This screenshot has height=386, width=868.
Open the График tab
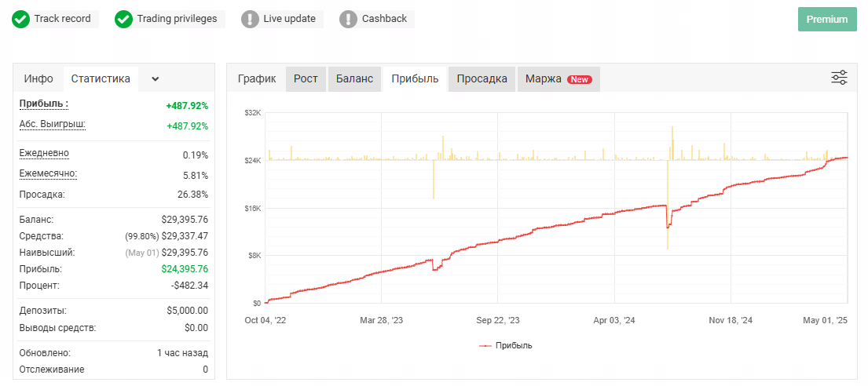click(257, 78)
